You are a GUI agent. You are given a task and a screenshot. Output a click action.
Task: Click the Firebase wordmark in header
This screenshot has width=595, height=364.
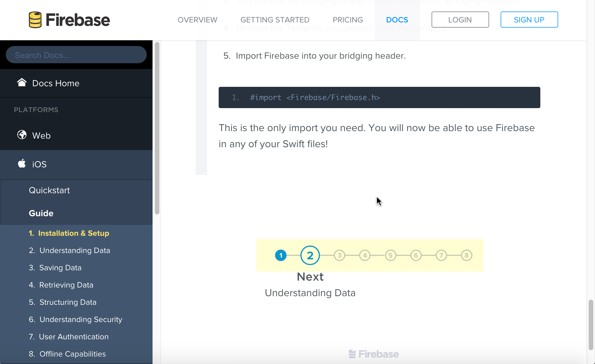[x=78, y=20]
